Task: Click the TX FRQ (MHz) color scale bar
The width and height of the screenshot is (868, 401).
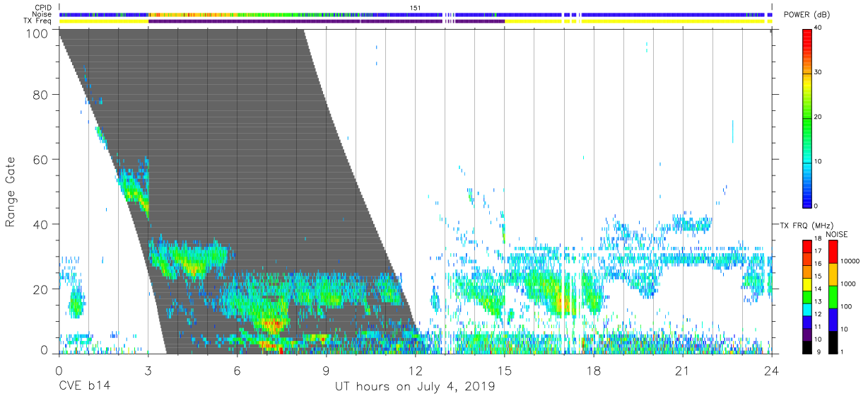Action: coord(807,296)
